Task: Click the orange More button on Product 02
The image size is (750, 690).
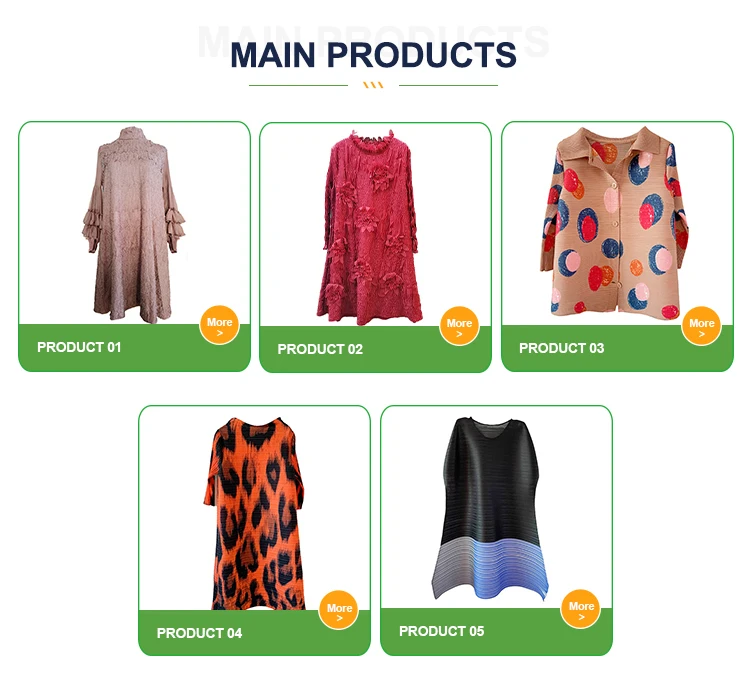Action: tap(459, 326)
